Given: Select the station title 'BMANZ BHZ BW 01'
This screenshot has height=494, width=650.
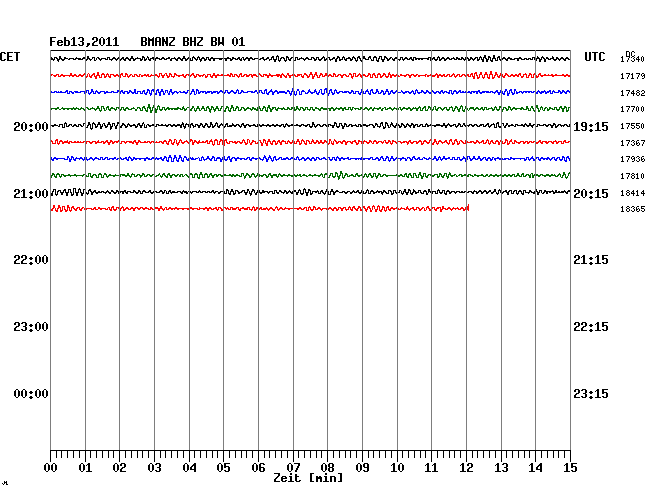Looking at the screenshot, I should point(193,42).
